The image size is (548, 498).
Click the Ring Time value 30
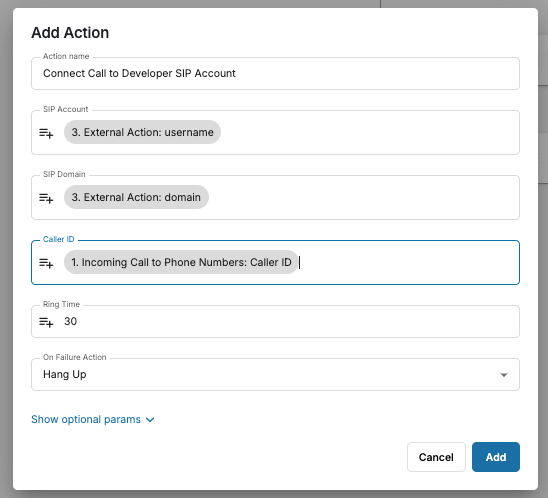[x=71, y=321]
